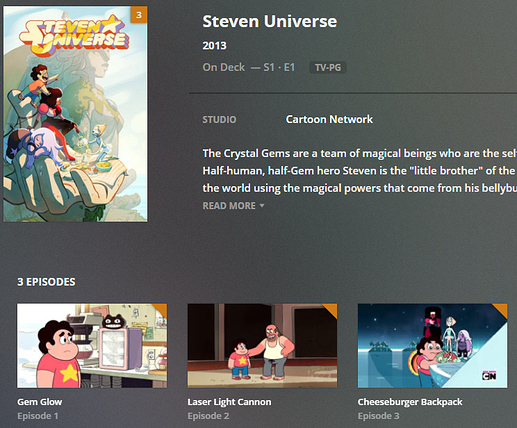Viewport: 517px width, 428px height.
Task: Click the orange unwatched count badge showing 3
Action: pyautogui.click(x=139, y=15)
